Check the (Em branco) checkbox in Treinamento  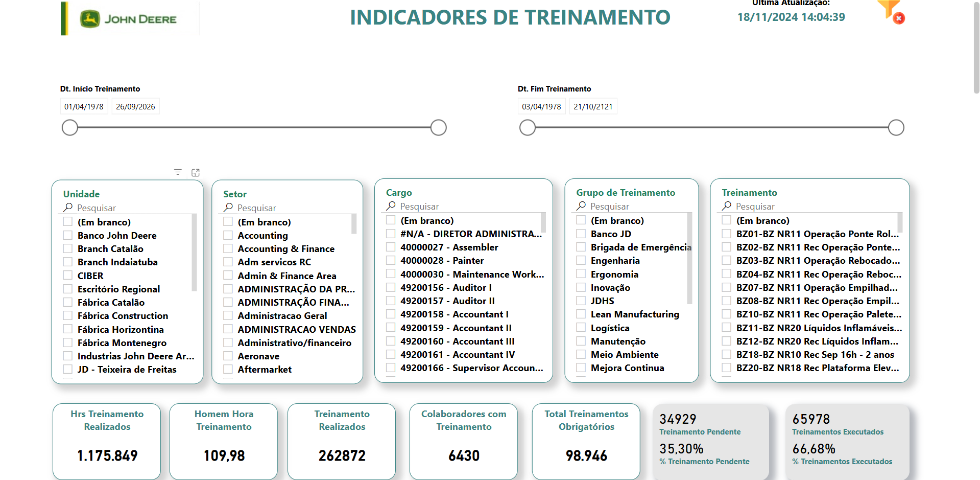coord(727,220)
